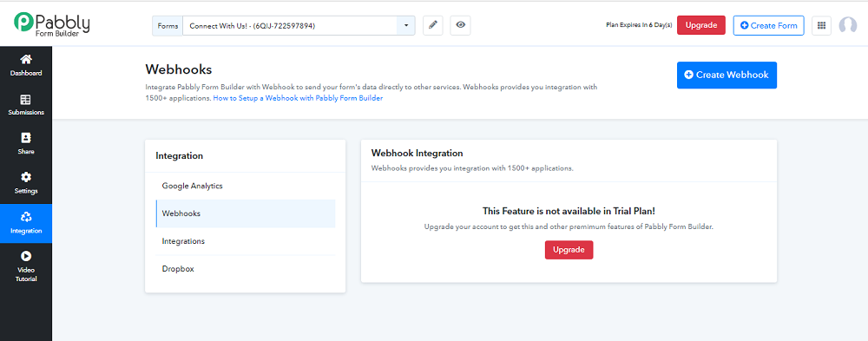Select Integrations in Integration list

[x=246, y=241]
